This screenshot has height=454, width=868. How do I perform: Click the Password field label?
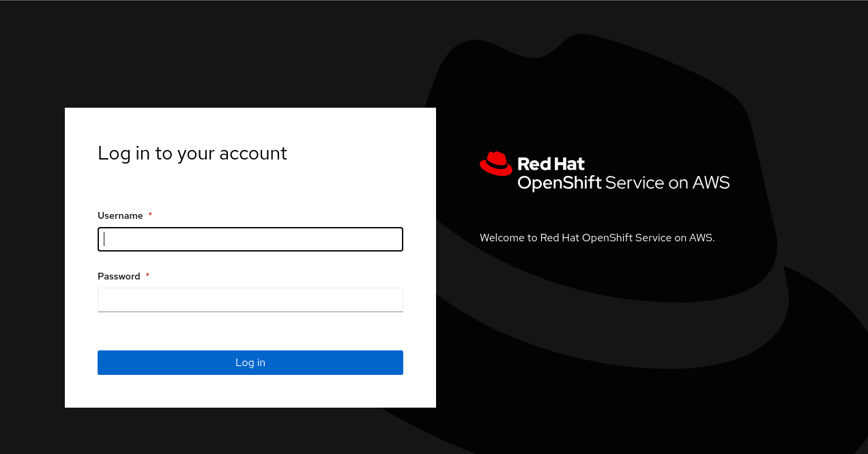click(x=119, y=276)
